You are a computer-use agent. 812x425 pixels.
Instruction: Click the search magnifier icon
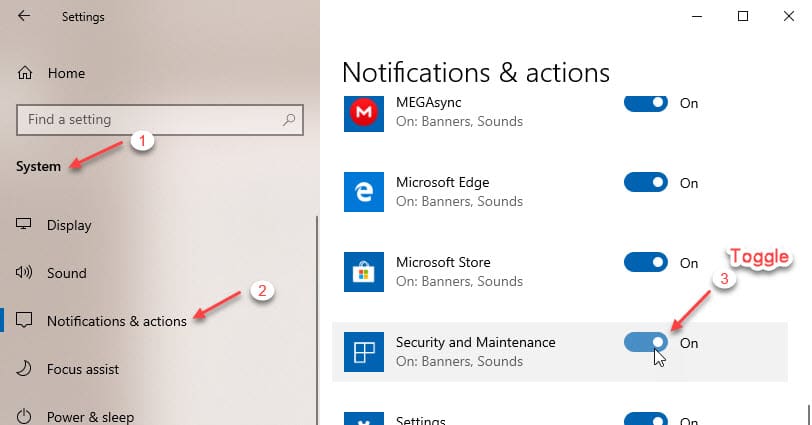tap(289, 120)
